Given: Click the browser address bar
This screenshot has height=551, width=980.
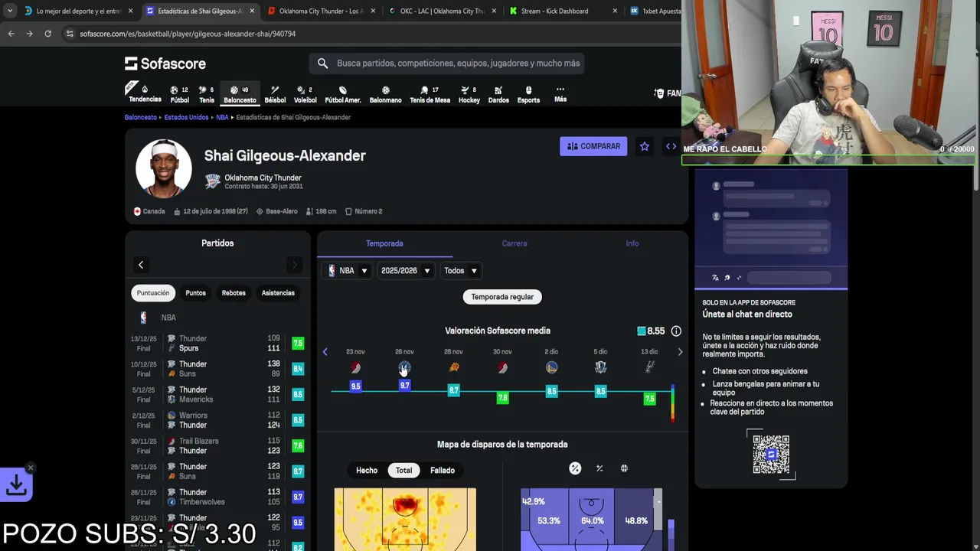Looking at the screenshot, I should (x=367, y=34).
